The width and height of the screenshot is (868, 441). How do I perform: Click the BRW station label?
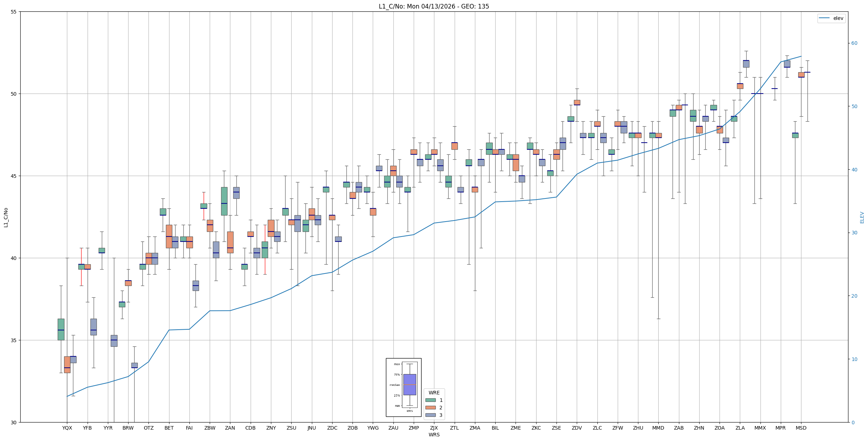128,428
